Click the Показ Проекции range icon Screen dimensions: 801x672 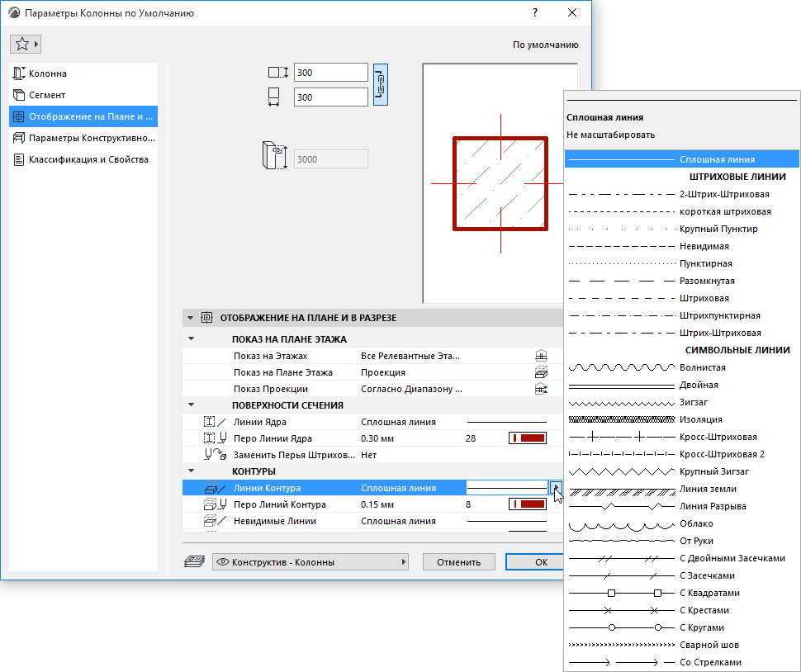(541, 389)
